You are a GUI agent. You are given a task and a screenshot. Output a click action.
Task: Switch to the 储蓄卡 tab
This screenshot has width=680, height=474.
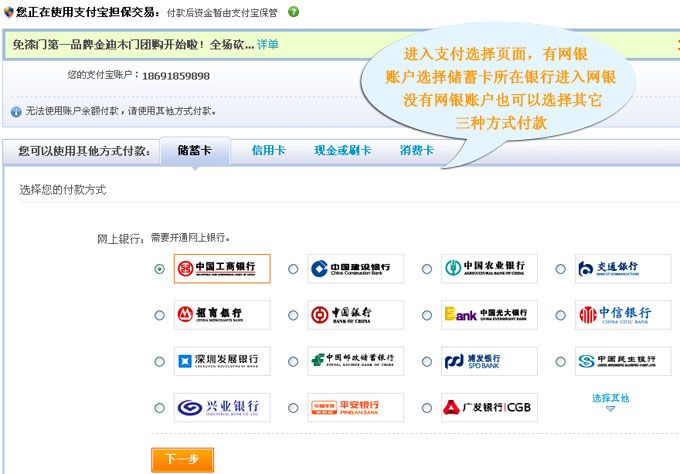pyautogui.click(x=195, y=150)
